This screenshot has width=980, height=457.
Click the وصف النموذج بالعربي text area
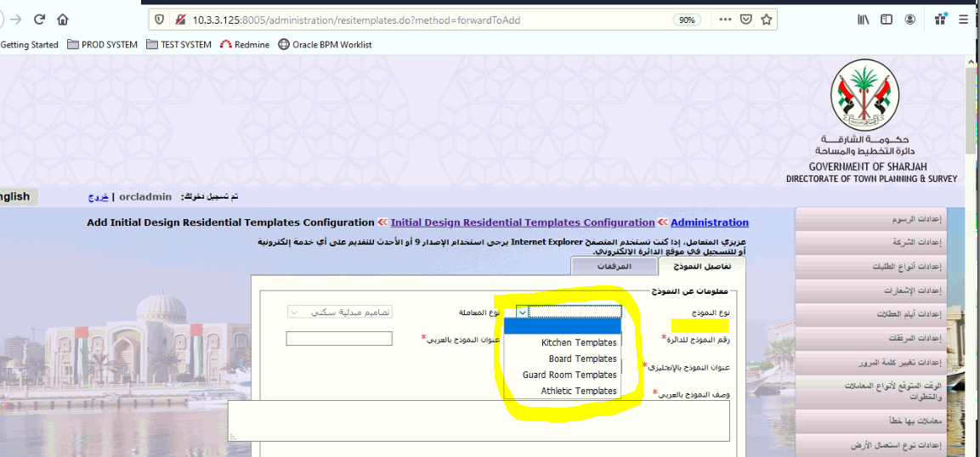479,421
